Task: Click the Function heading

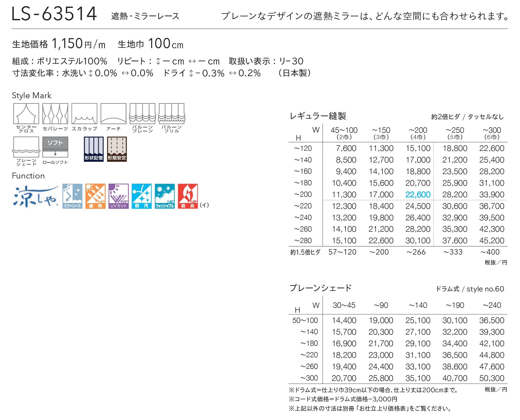Action: [x=28, y=176]
